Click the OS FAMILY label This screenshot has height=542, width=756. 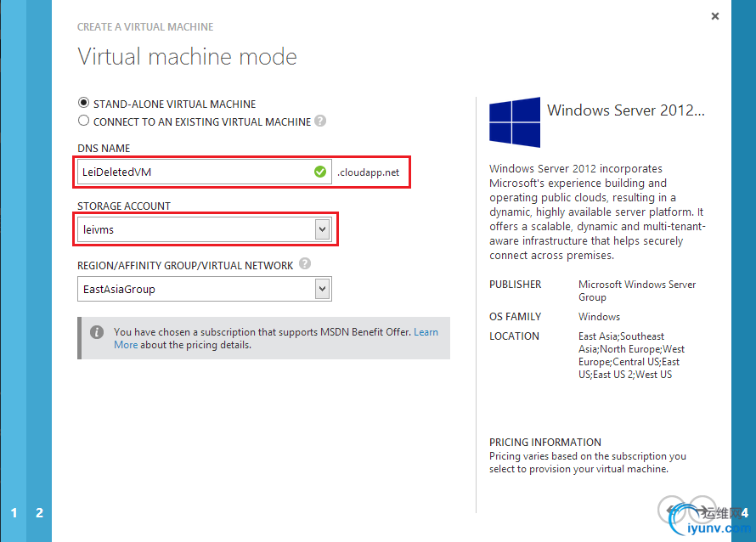[516, 317]
